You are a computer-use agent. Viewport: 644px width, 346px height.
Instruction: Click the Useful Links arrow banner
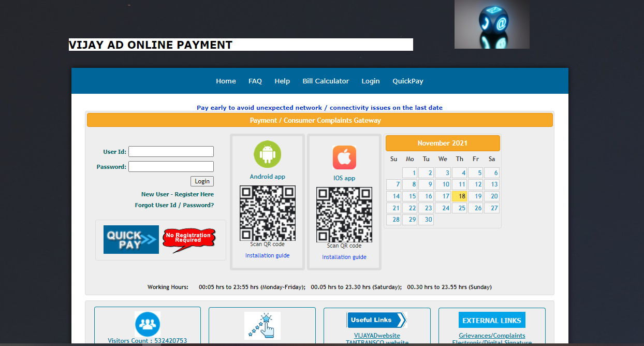377,320
